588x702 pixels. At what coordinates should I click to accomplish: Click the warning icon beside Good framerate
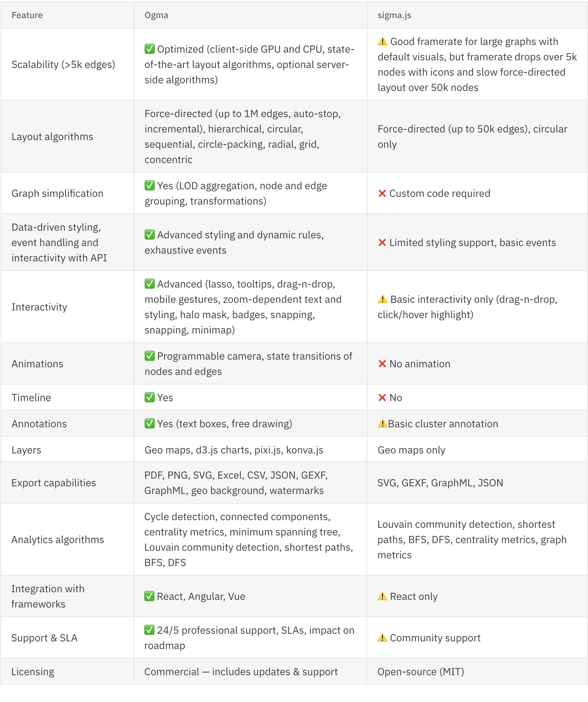(382, 41)
